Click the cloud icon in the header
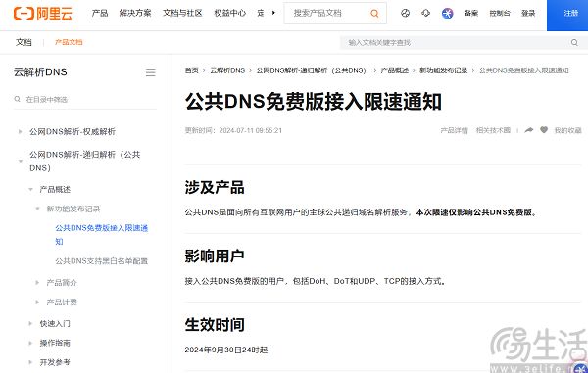This screenshot has height=373, width=588. pyautogui.click(x=425, y=13)
